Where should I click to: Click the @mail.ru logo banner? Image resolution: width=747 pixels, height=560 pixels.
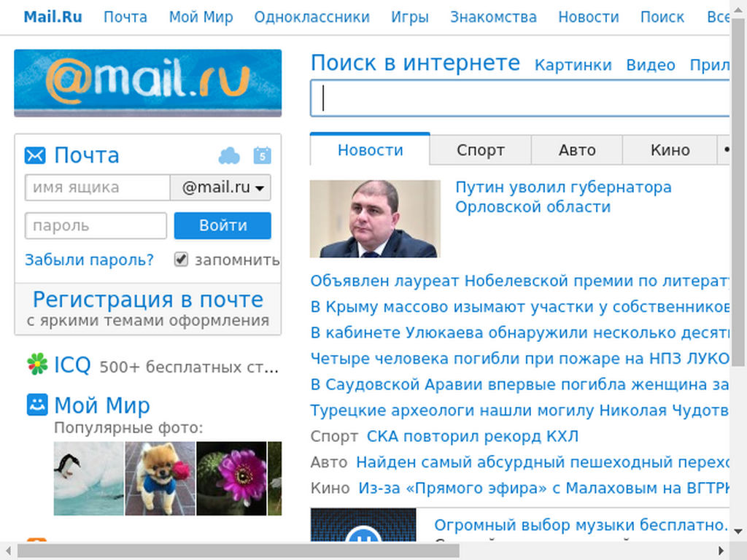(147, 83)
